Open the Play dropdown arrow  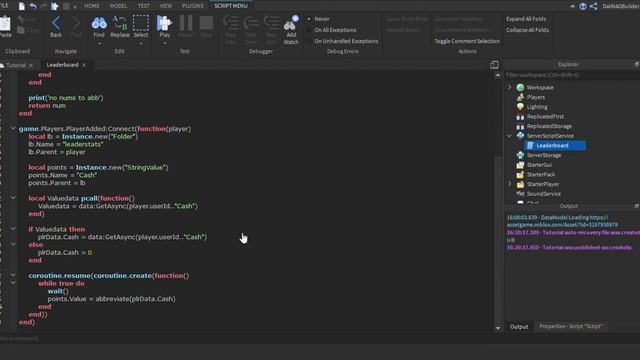[x=164, y=43]
